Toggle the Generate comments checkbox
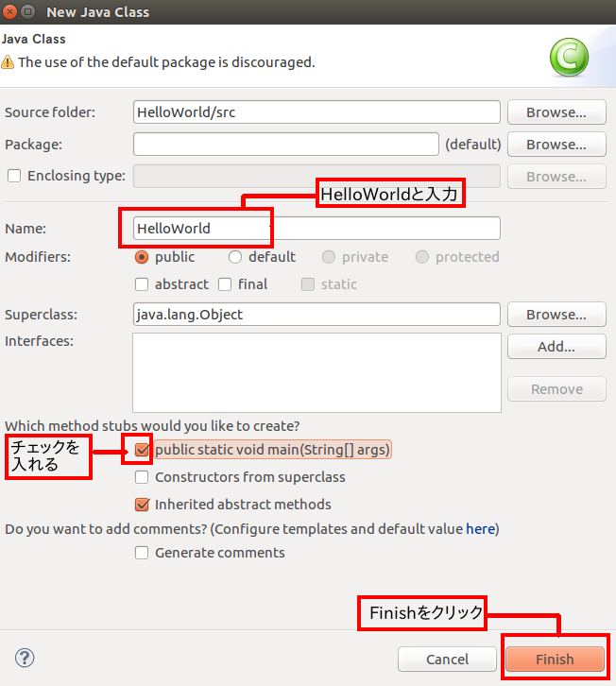This screenshot has width=616, height=686. (142, 553)
